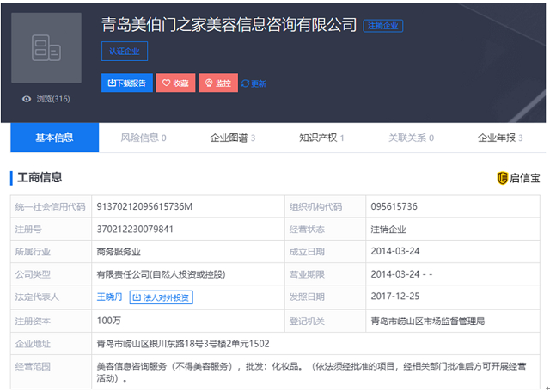The image size is (550, 392).
Task: Click the eye icon beside 浏览(316)
Action: 27,99
